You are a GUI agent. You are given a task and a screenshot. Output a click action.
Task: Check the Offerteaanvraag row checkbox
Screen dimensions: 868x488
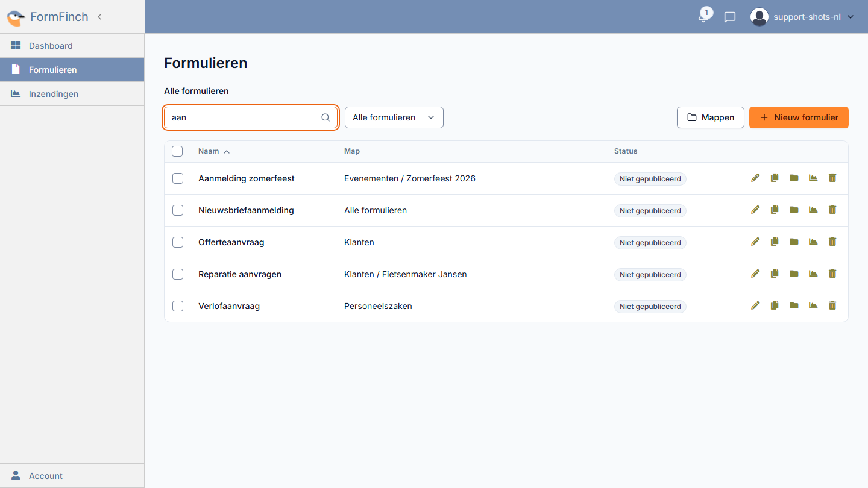tap(177, 242)
